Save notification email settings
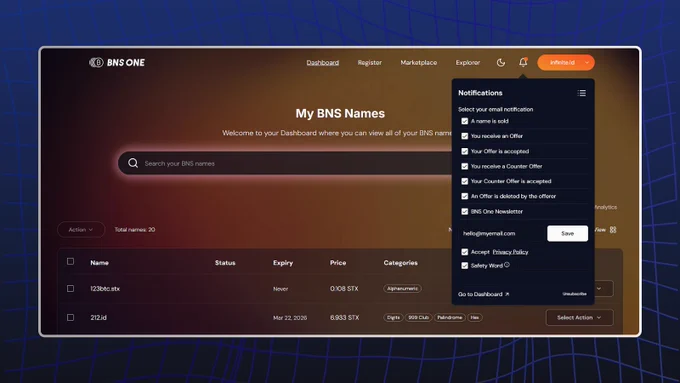This screenshot has width=680, height=383. (x=567, y=233)
